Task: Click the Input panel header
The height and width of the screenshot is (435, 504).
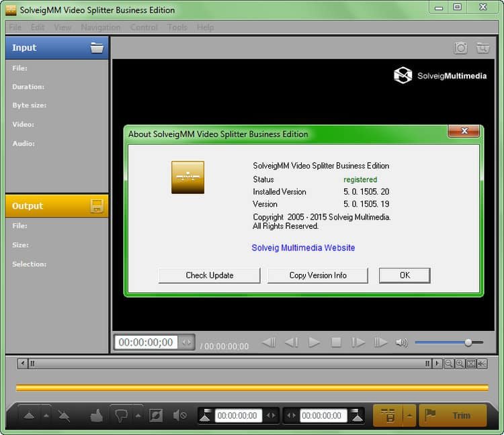Action: pos(57,48)
